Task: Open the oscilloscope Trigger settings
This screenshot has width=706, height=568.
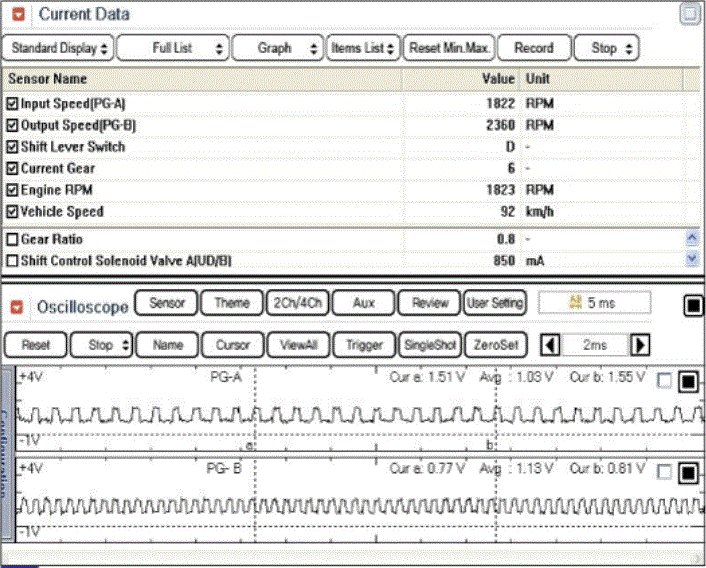Action: coord(363,345)
